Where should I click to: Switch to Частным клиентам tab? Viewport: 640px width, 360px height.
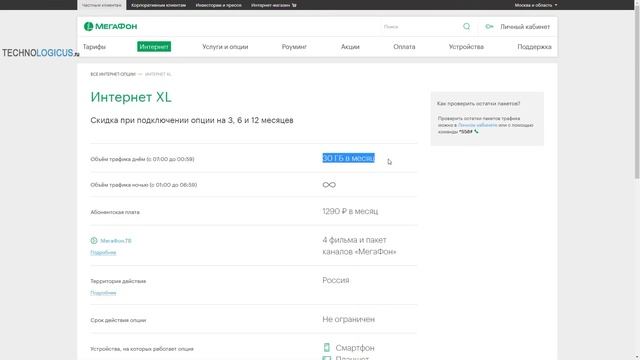pos(102,5)
